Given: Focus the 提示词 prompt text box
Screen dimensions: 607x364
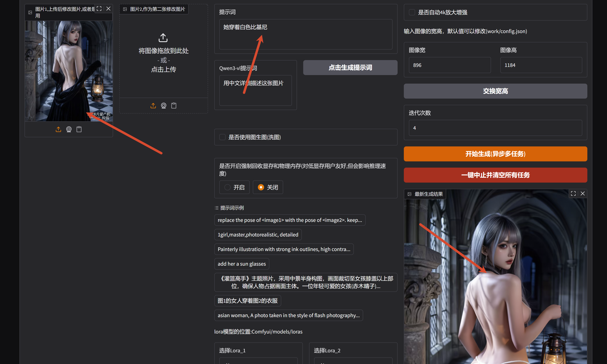Looking at the screenshot, I should click(x=306, y=34).
